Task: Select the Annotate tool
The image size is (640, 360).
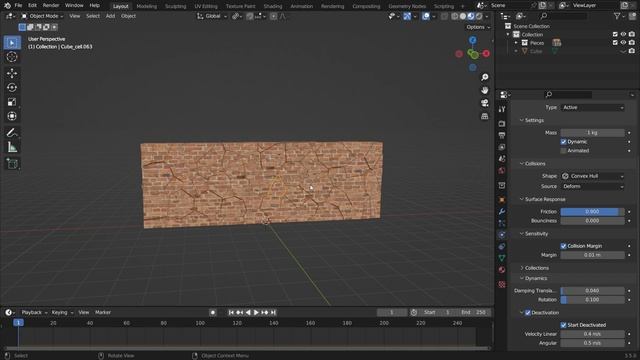Action: 12,133
